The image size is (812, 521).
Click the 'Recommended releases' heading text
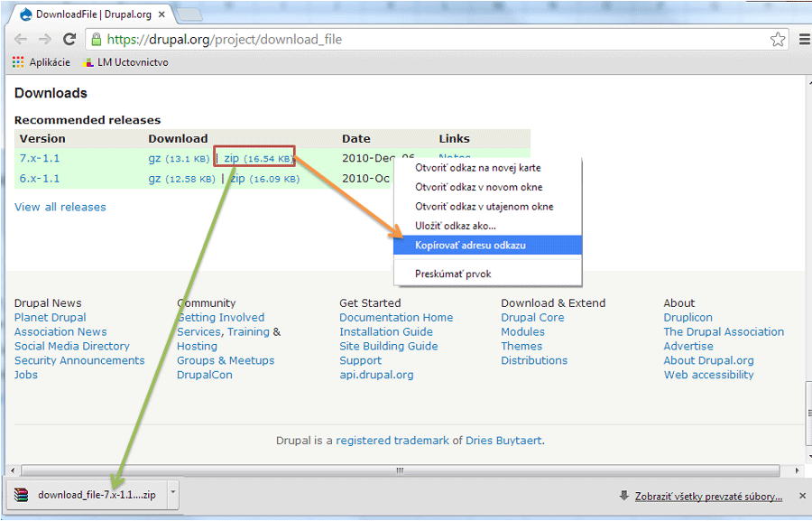point(88,120)
